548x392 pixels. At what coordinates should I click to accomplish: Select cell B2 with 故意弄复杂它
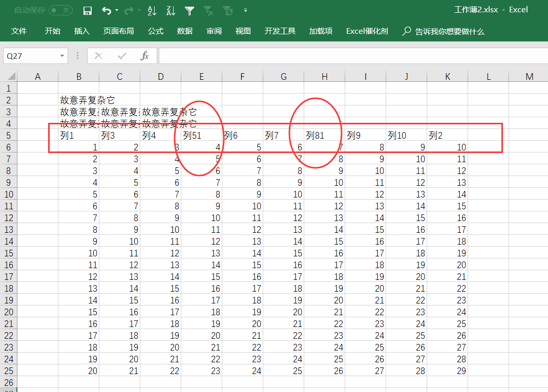79,100
